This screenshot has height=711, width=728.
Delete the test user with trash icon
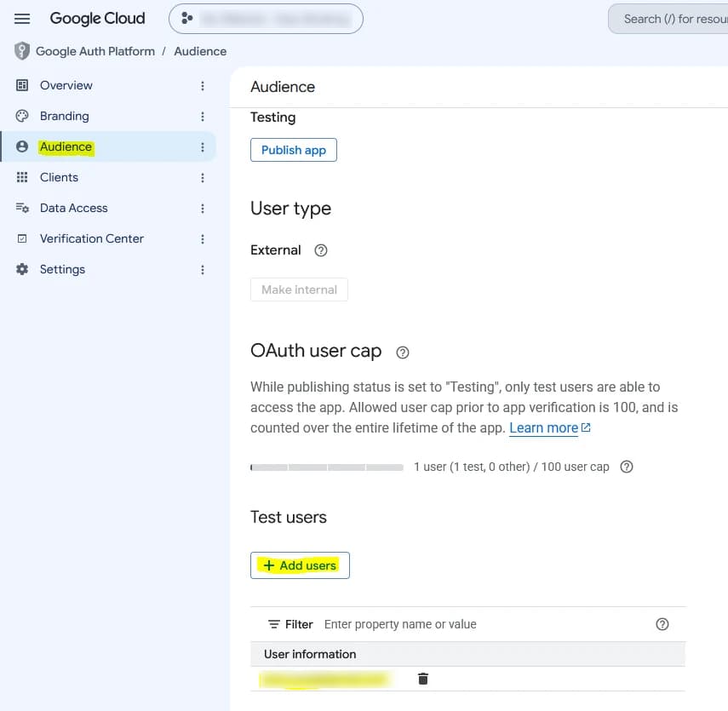coord(423,679)
